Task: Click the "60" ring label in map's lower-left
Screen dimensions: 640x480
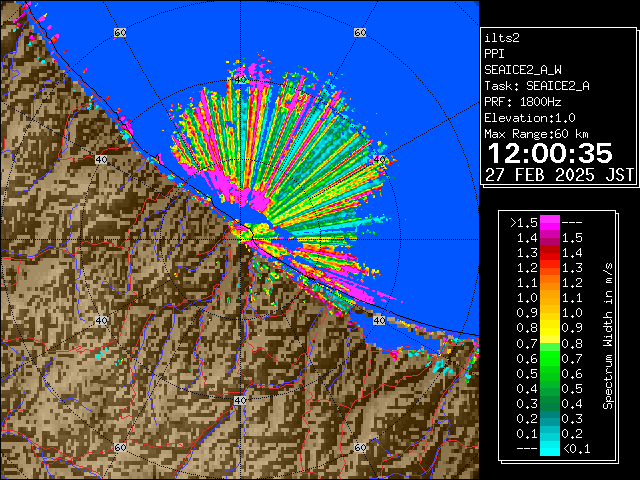Action: [x=120, y=447]
